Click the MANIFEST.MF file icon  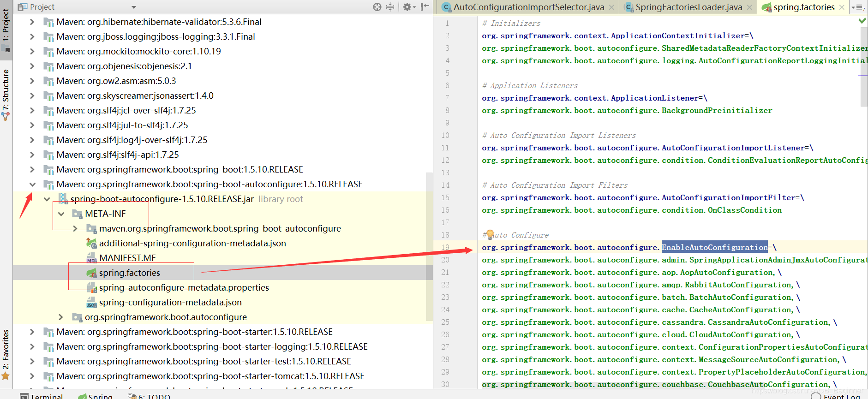(91, 258)
